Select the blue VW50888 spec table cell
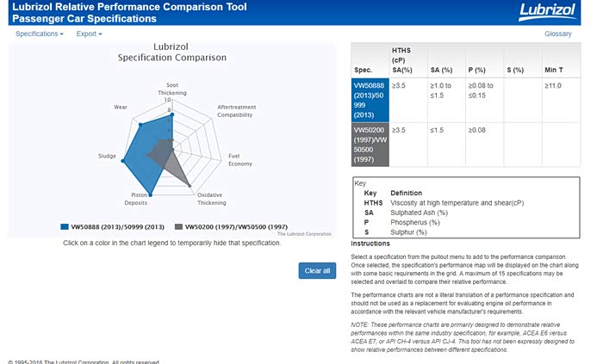Screen dimensions: 603x364 click(x=371, y=100)
